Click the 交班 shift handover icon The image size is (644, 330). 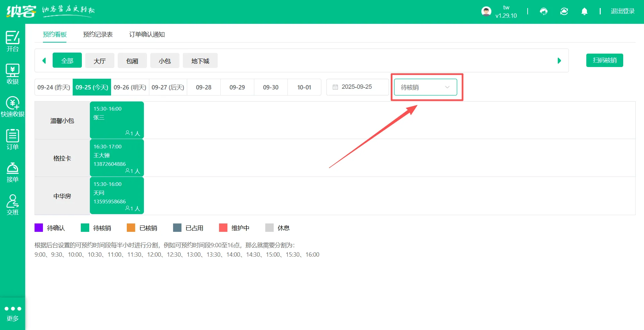click(x=12, y=205)
